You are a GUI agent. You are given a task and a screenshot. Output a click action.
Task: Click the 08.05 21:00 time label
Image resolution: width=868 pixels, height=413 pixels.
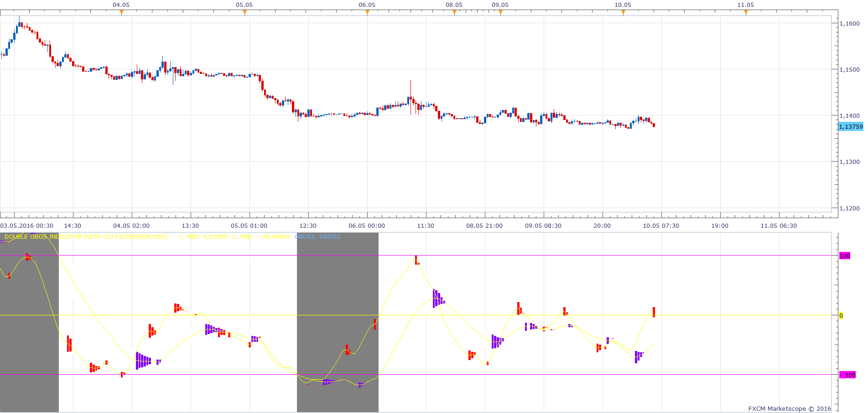pos(484,225)
